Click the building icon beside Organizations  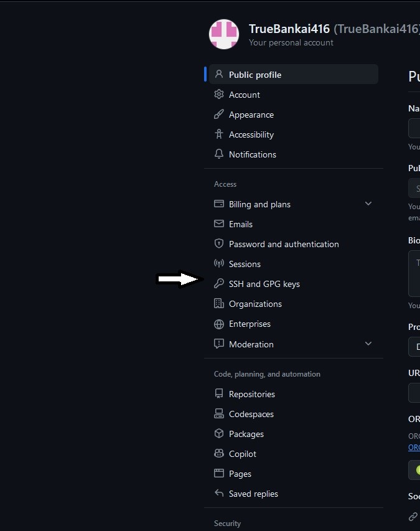point(218,304)
